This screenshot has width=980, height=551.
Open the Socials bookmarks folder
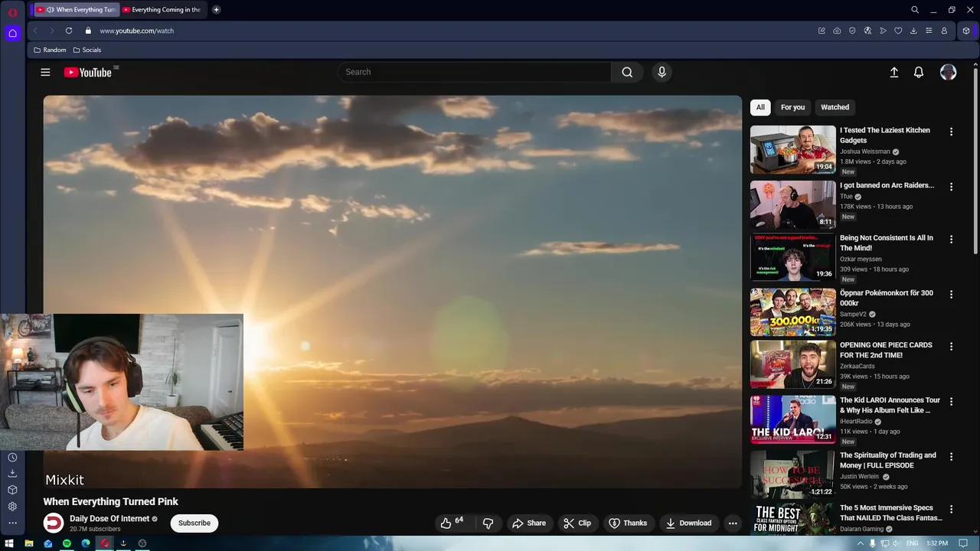[87, 50]
